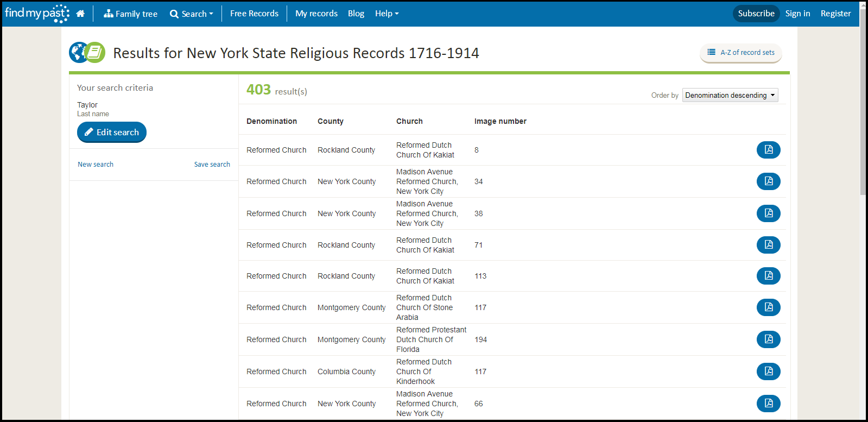Open Family tree from the navbar

tap(131, 14)
